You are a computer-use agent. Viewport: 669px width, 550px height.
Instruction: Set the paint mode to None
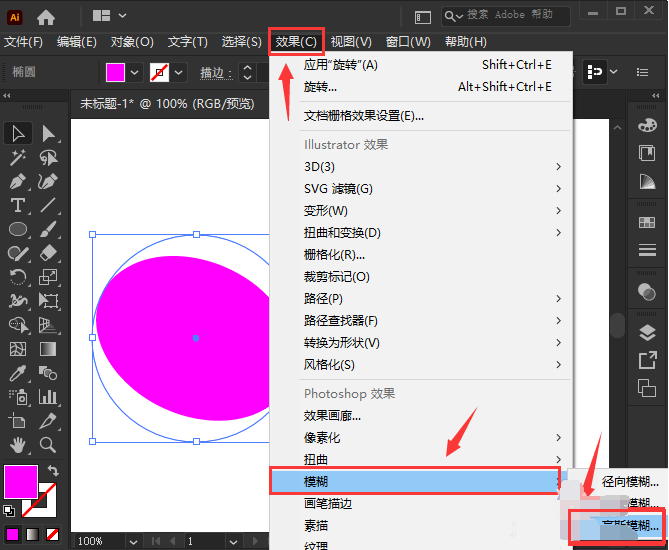tap(52, 534)
